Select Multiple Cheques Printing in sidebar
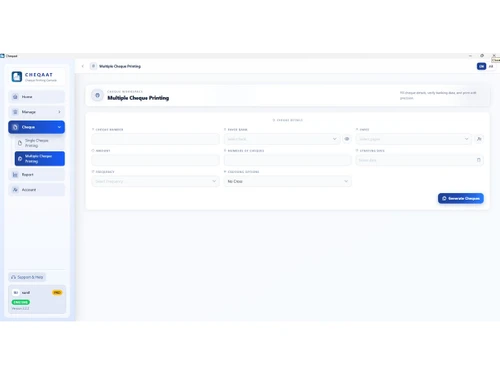This screenshot has width=500, height=375. [x=40, y=159]
